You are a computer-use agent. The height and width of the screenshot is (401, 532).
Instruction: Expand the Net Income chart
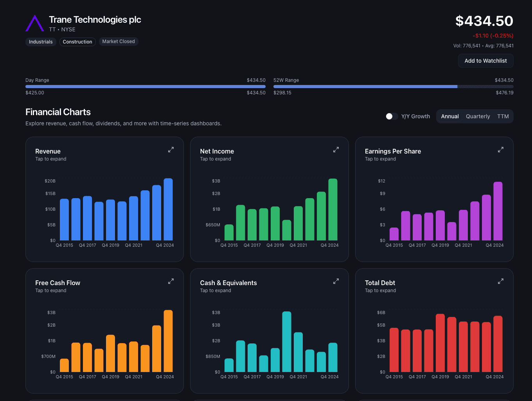(336, 150)
